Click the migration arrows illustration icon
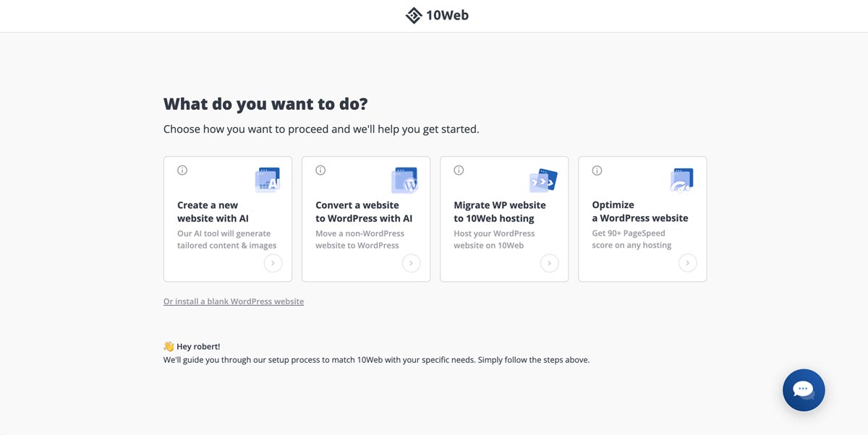Image resolution: width=868 pixels, height=435 pixels. coord(543,180)
